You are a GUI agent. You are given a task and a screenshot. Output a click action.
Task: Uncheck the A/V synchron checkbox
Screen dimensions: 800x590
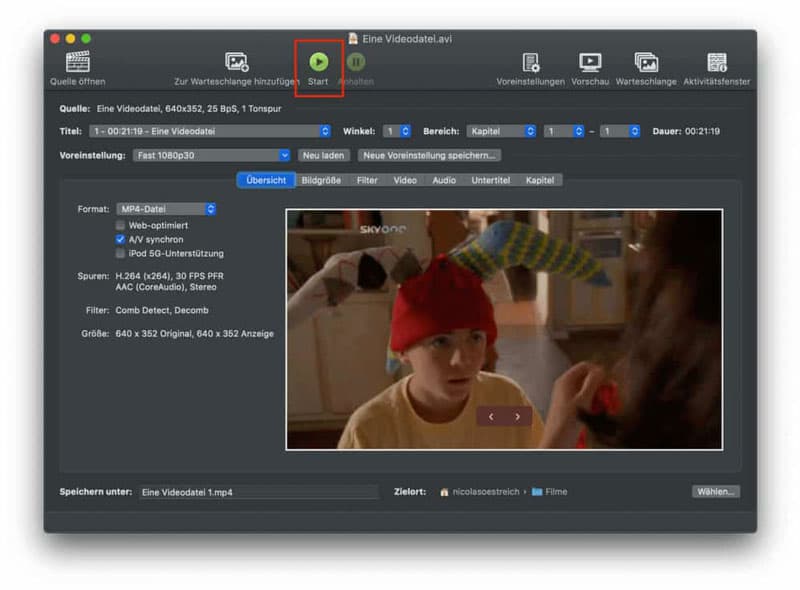click(x=120, y=239)
